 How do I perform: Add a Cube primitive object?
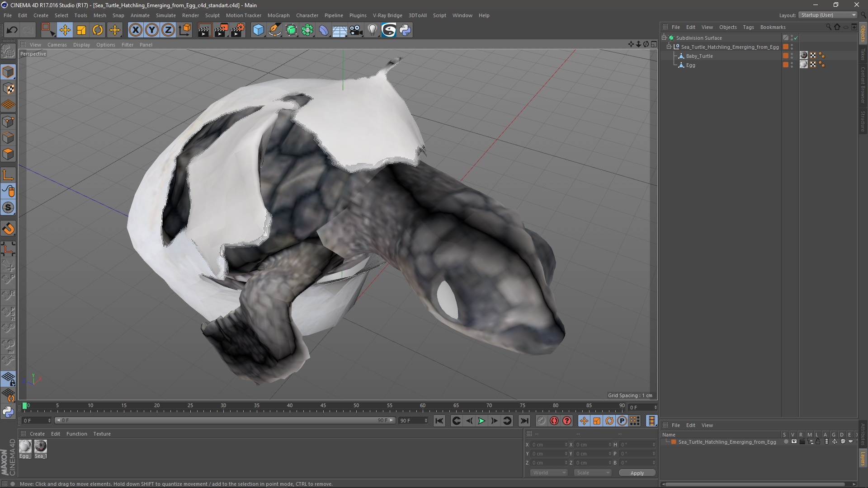pyautogui.click(x=258, y=30)
